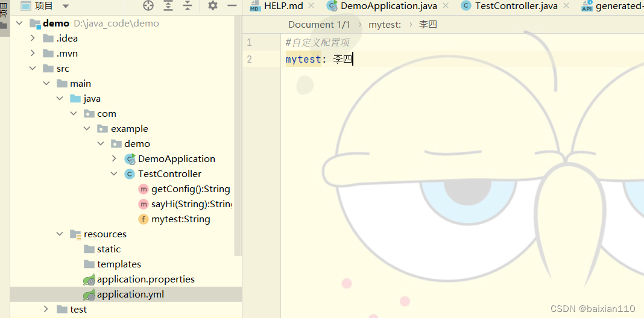The height and width of the screenshot is (318, 644).
Task: Click the locate/select opened file target icon
Action: [148, 6]
